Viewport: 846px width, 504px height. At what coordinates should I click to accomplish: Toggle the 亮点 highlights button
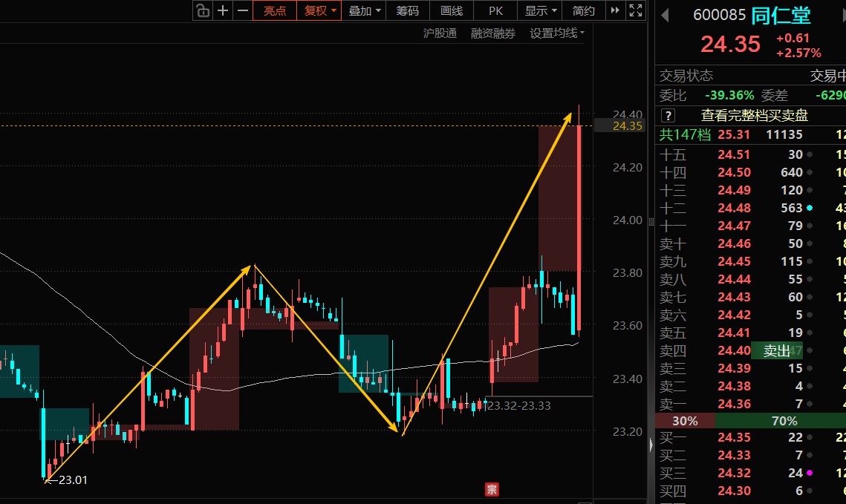click(275, 11)
